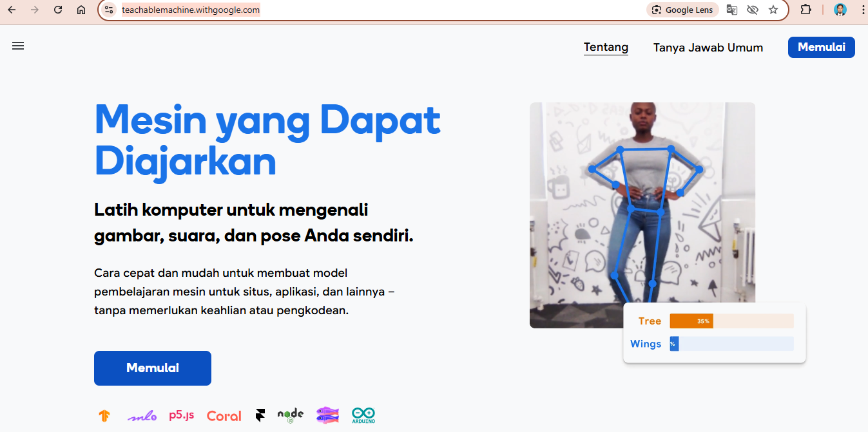Open the Chrome three-dot menu
The image size is (868, 432).
click(x=863, y=10)
